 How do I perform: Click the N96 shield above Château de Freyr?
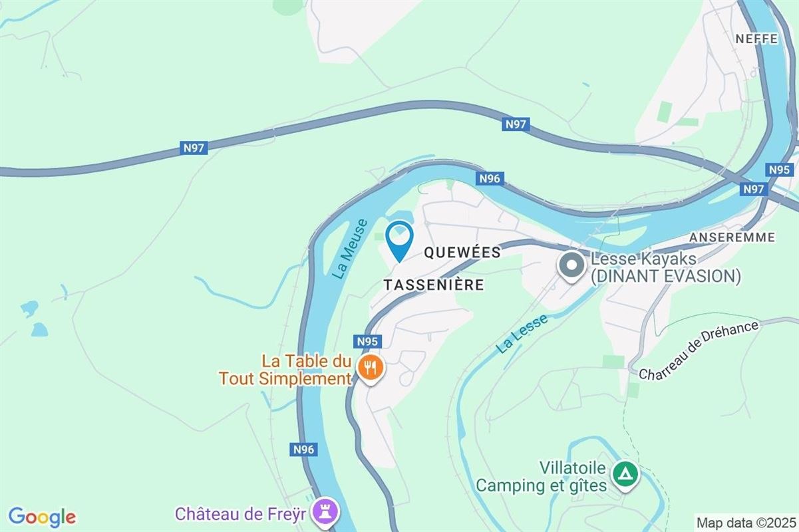tap(303, 450)
